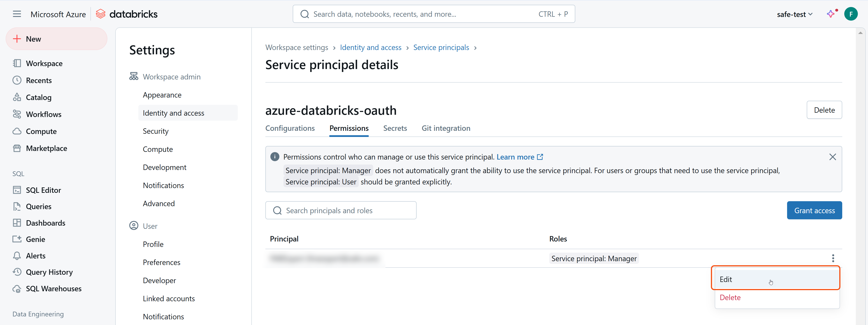Click the plus icon on New button

point(17,39)
